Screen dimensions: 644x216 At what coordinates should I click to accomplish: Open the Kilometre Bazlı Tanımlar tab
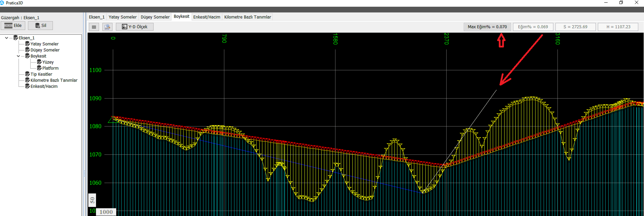(x=247, y=17)
